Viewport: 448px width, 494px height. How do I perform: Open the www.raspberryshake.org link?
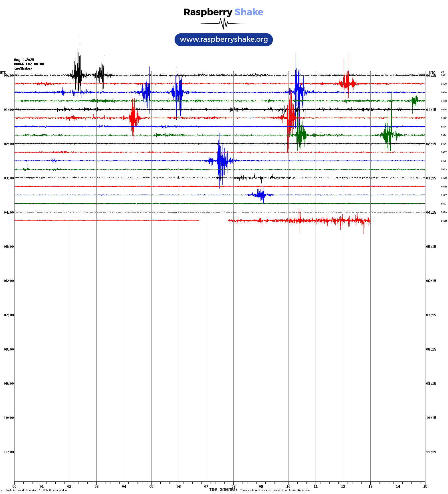(x=224, y=40)
